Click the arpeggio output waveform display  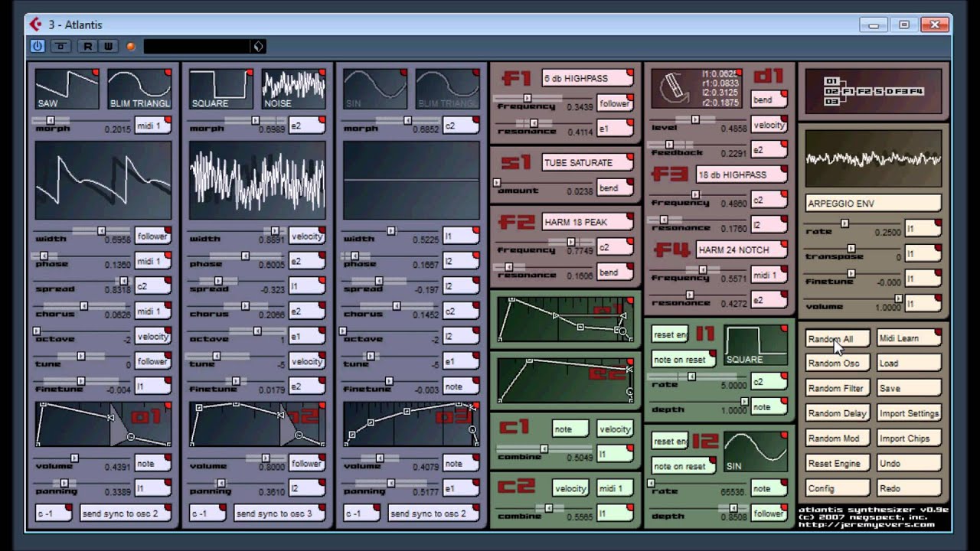click(874, 159)
